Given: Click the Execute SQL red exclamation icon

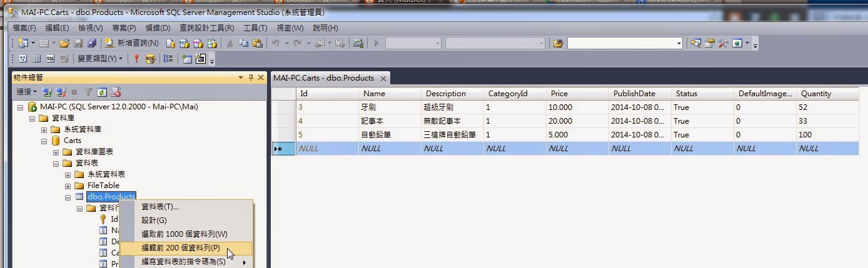Looking at the screenshot, I should point(136,58).
